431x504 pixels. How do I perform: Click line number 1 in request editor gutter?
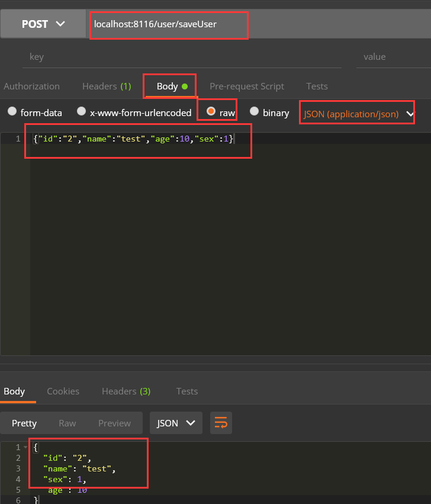[18, 139]
